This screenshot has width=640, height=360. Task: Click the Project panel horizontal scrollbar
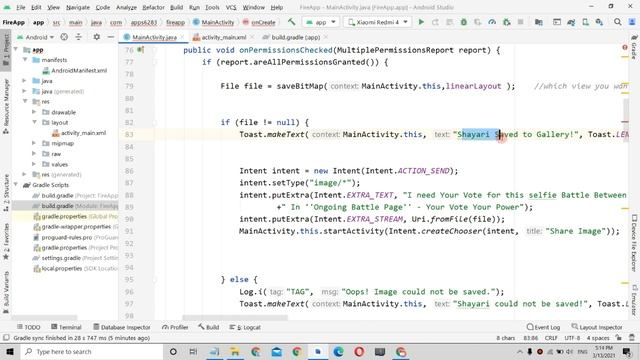pos(44,318)
